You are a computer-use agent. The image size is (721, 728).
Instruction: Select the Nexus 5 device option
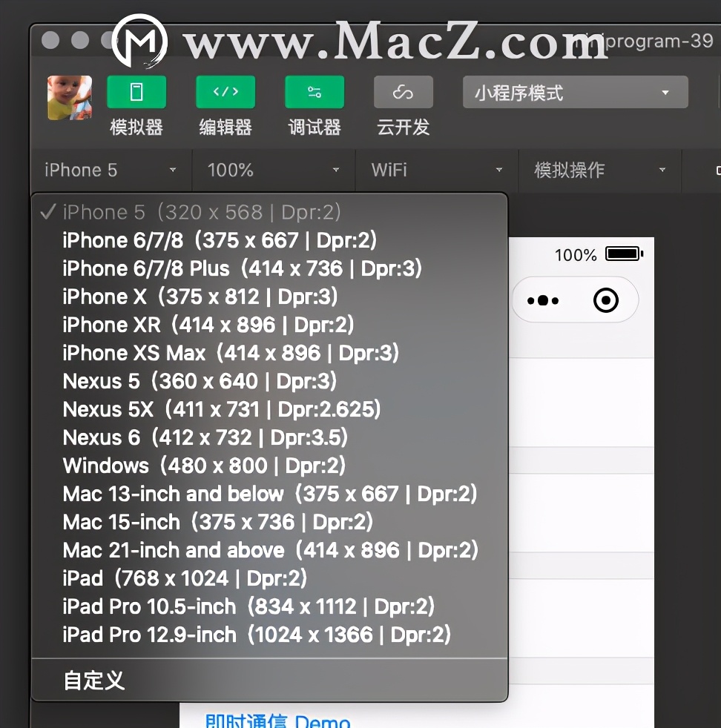coord(171,381)
